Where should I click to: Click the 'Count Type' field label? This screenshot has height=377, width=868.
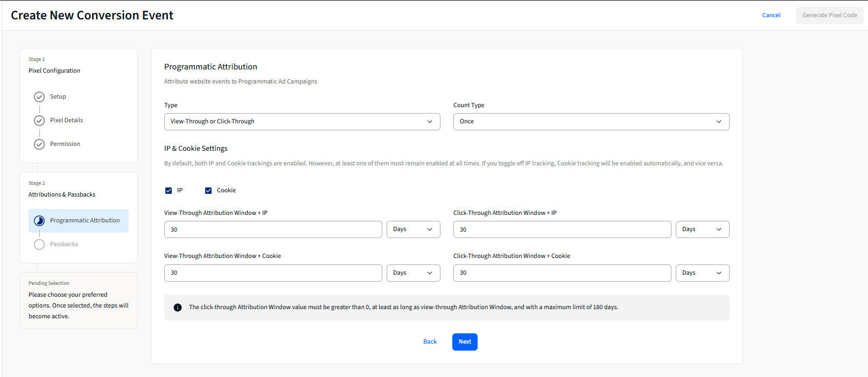(x=468, y=106)
